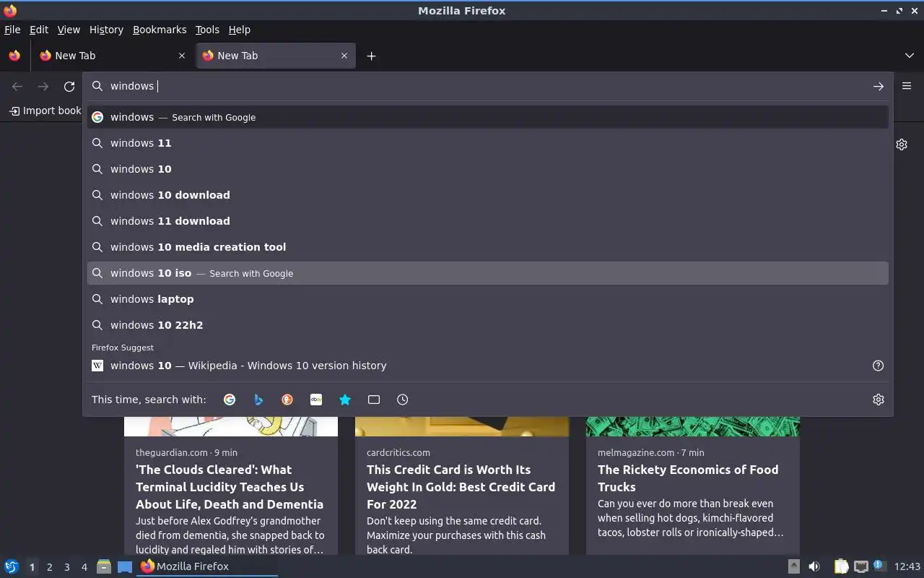
Task: Go back one page
Action: point(17,87)
